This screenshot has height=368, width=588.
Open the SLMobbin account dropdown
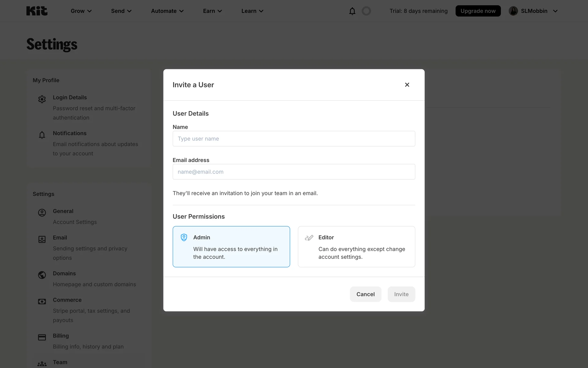(533, 11)
